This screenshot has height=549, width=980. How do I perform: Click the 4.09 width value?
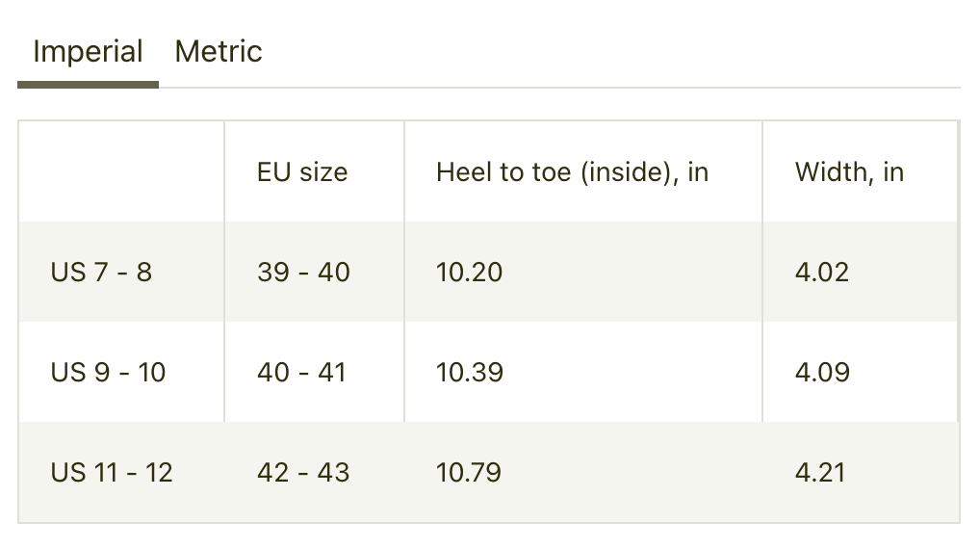(822, 373)
